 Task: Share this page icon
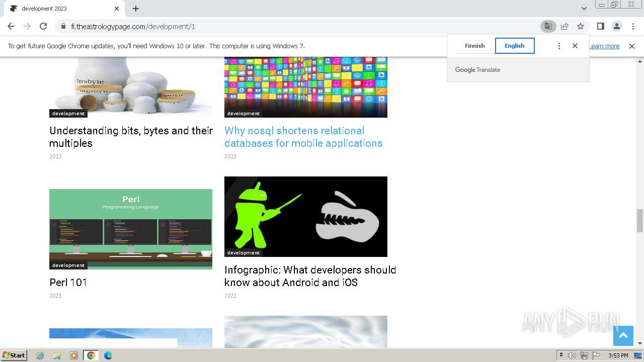point(565,26)
